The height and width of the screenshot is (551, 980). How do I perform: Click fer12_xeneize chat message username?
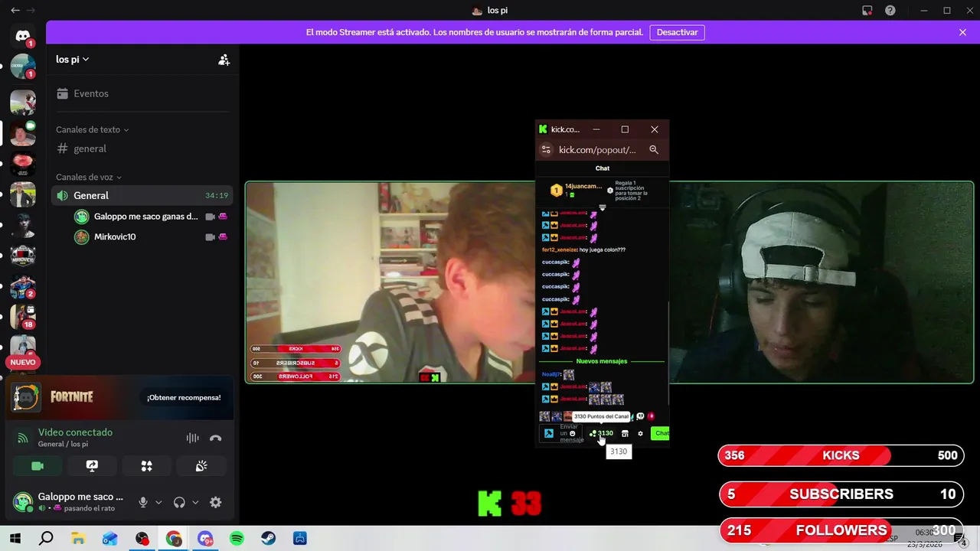[x=559, y=249]
